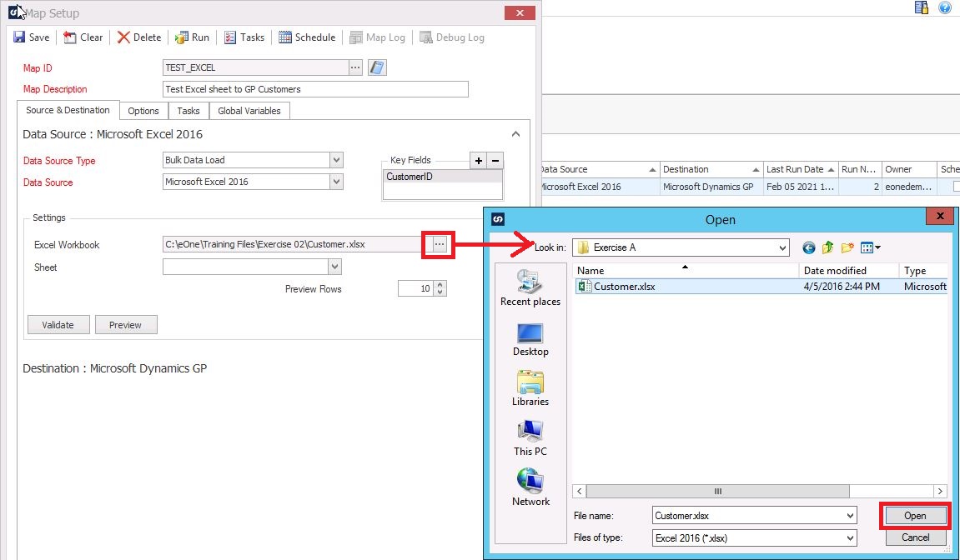Go back to the last folder visited
960x560 pixels.
click(x=809, y=247)
